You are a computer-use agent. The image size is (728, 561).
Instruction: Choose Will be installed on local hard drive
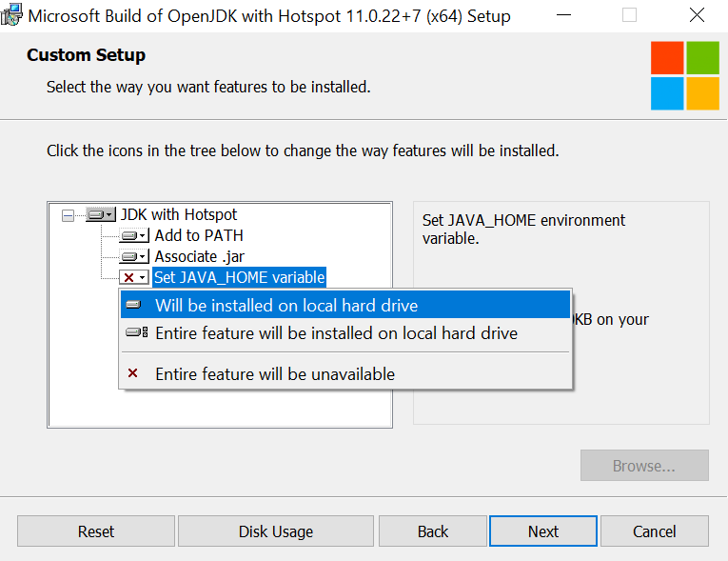coord(344,305)
